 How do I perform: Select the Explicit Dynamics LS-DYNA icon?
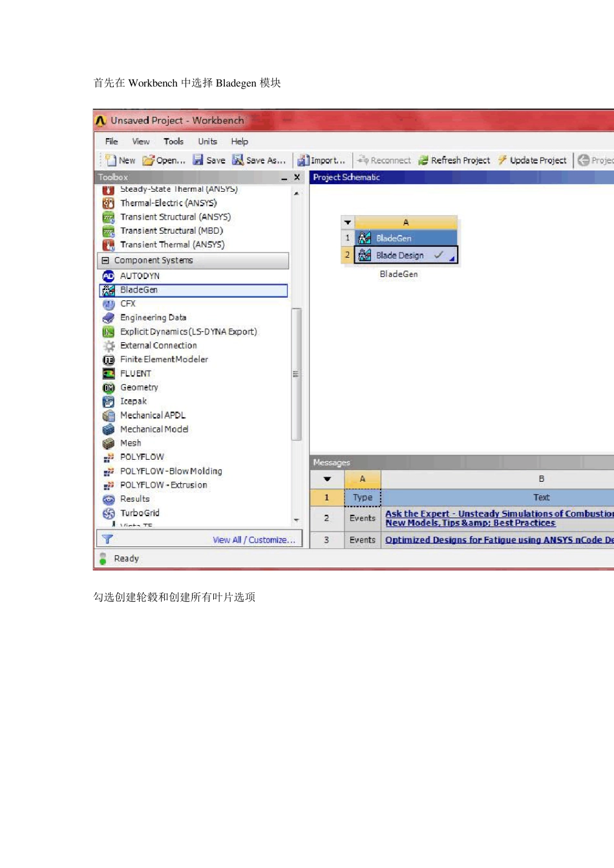click(109, 331)
